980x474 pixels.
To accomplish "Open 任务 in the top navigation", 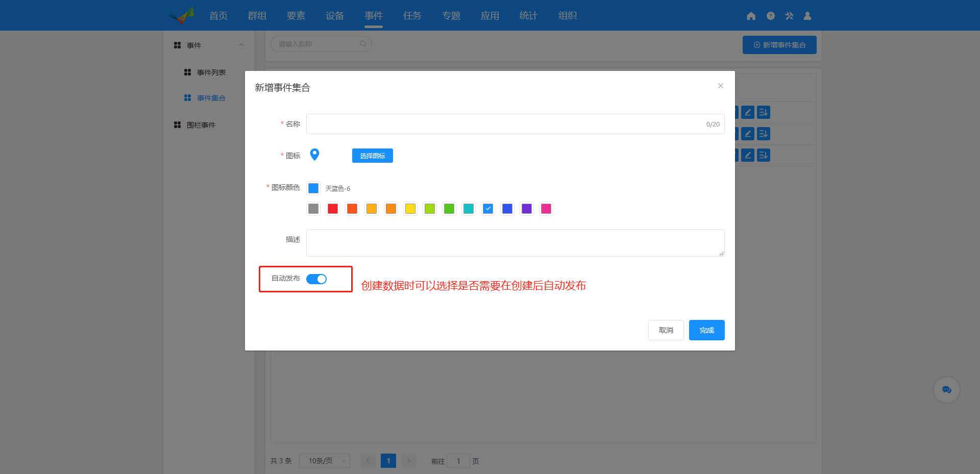I will [412, 16].
